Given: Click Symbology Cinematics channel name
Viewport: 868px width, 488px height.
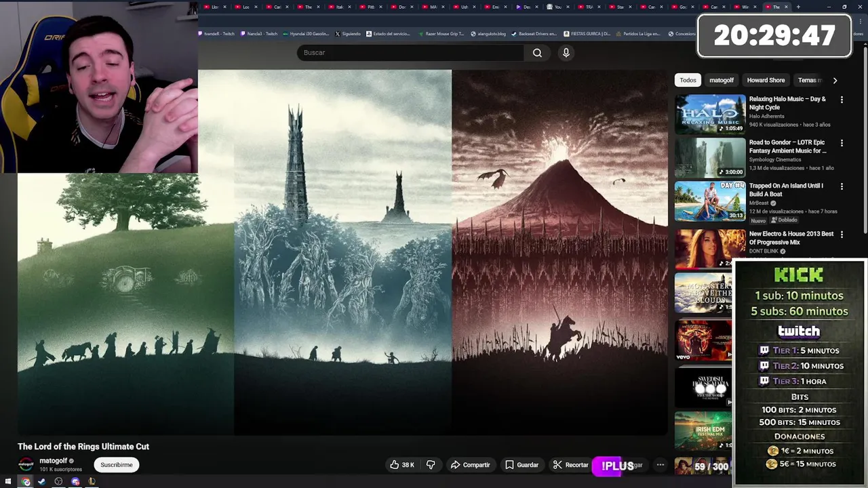Looking at the screenshot, I should pyautogui.click(x=774, y=160).
